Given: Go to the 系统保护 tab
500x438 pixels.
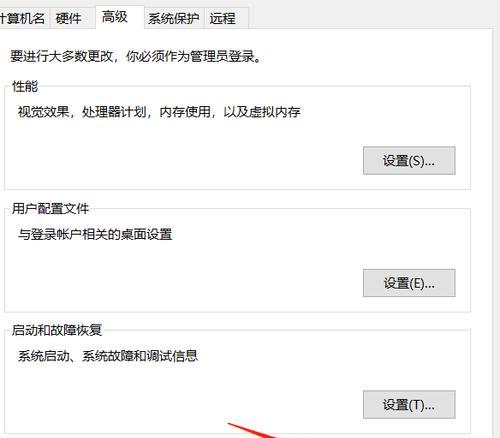Looking at the screenshot, I should (173, 18).
